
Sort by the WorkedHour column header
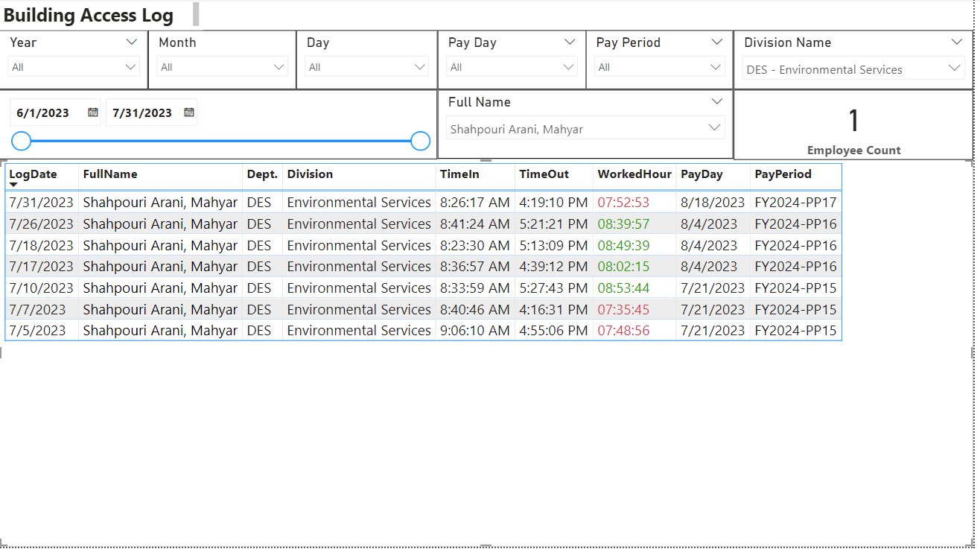634,174
